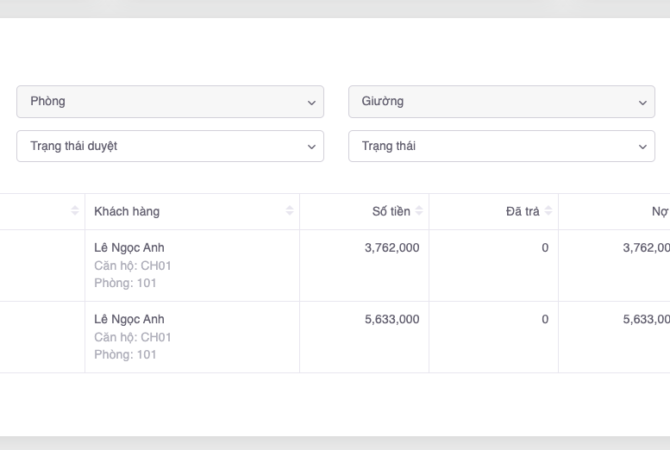The image size is (670, 450).
Task: Expand the Trạng thái status dropdown
Action: [501, 146]
